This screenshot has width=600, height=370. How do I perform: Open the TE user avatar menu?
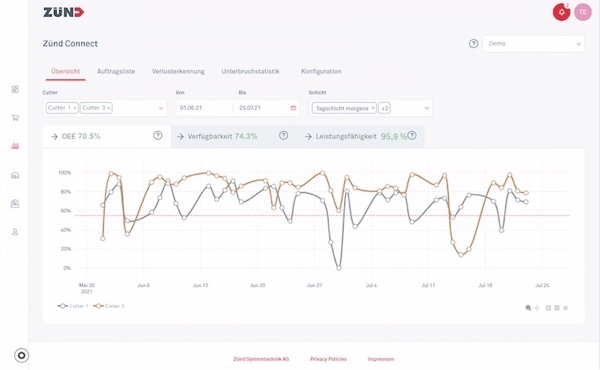tap(583, 12)
